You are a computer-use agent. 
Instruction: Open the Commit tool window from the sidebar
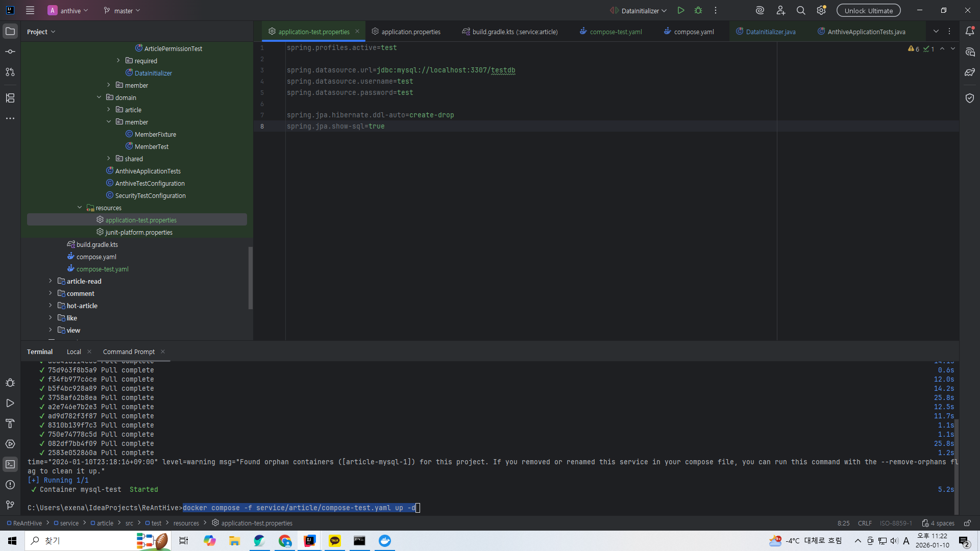pyautogui.click(x=10, y=52)
